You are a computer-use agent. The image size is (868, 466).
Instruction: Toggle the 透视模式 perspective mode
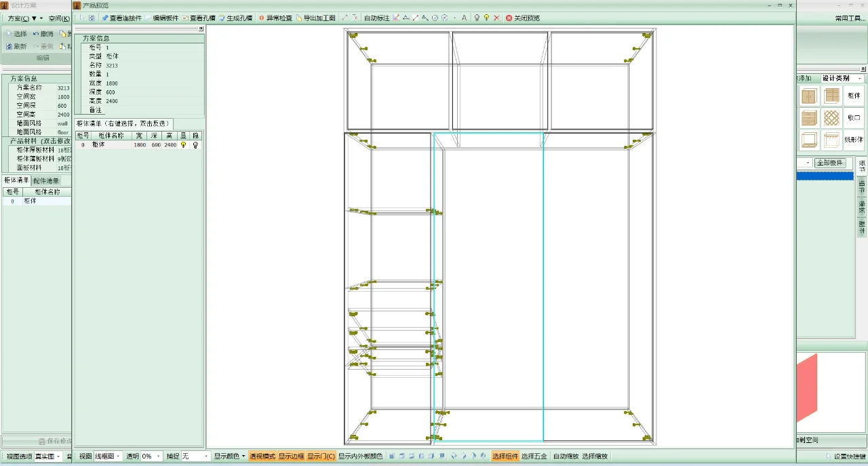click(262, 457)
